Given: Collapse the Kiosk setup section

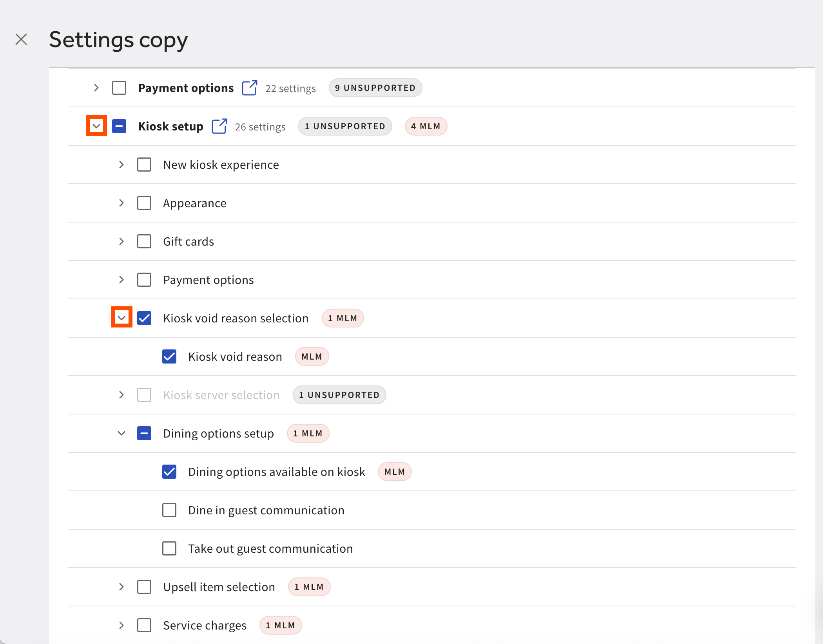Looking at the screenshot, I should (96, 126).
